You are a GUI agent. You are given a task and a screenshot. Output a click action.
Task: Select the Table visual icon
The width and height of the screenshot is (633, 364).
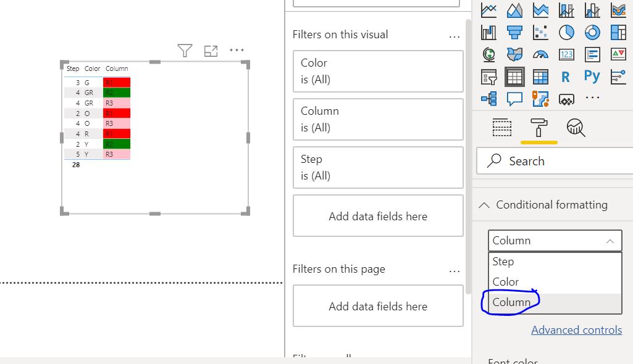tap(514, 77)
